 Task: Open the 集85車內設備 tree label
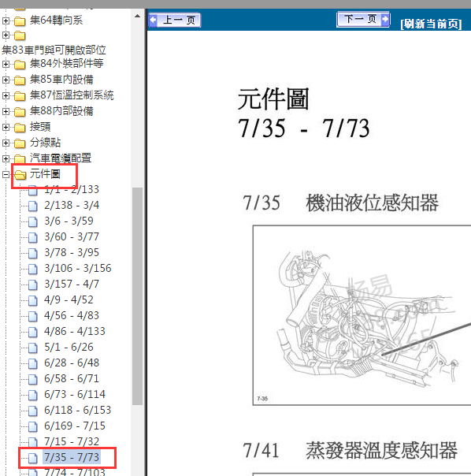click(61, 80)
